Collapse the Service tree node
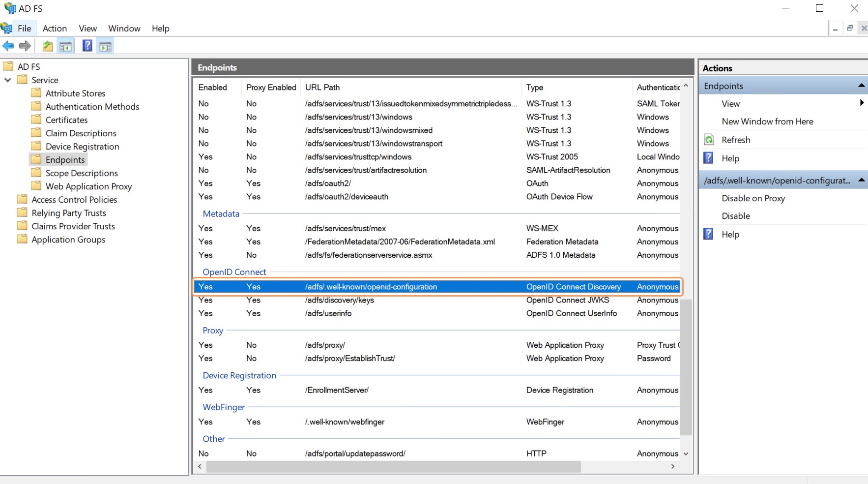 click(x=7, y=80)
